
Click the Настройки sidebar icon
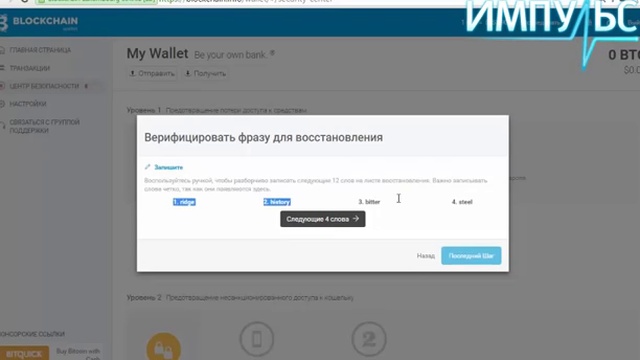[2, 104]
